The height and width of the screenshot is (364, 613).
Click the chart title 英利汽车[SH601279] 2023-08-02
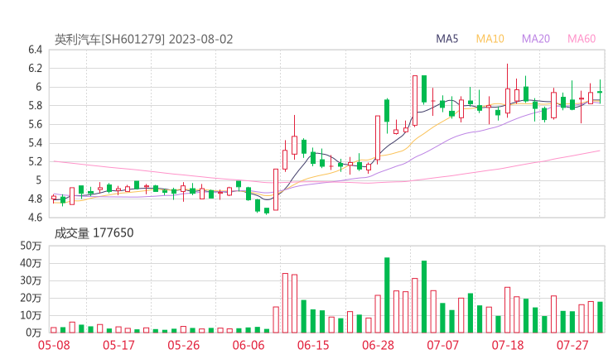pos(143,40)
